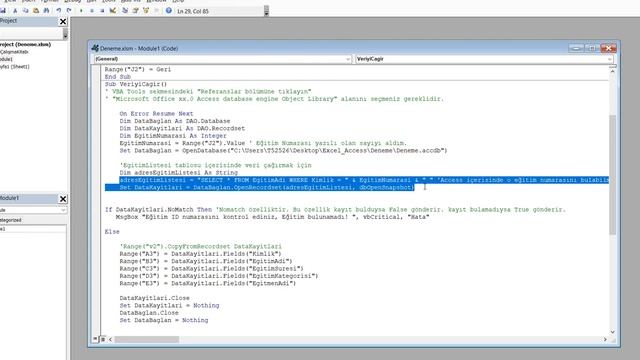This screenshot has height=360, width=640.
Task: Open the Project Explorer icon
Action: tap(125, 11)
